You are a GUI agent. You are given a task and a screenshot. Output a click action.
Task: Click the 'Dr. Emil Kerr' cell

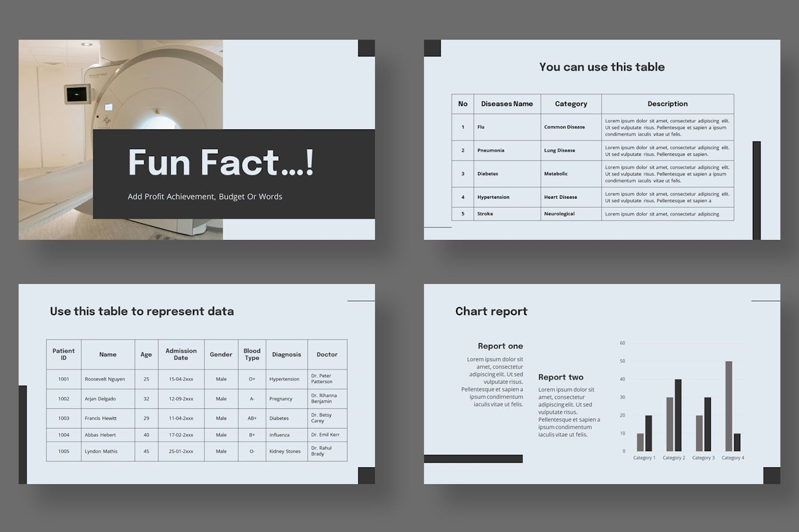click(327, 435)
